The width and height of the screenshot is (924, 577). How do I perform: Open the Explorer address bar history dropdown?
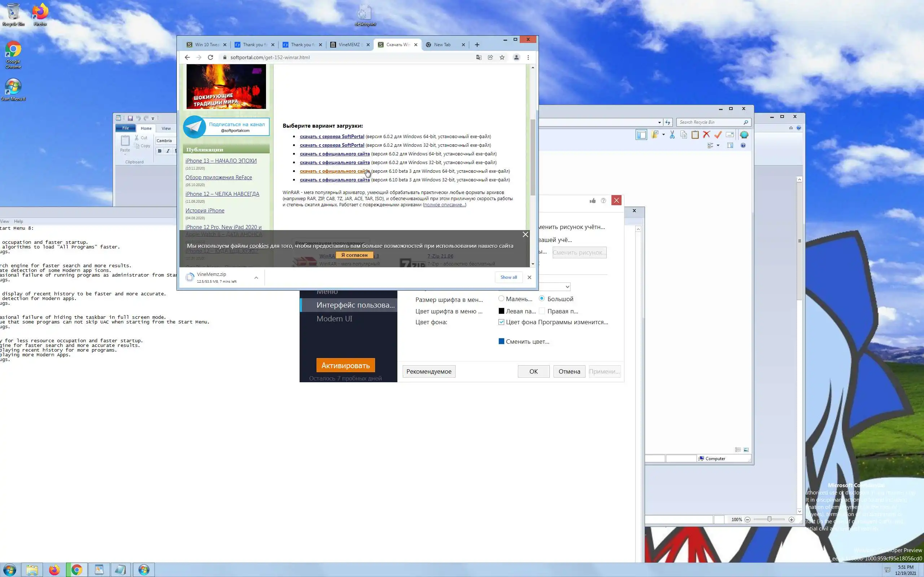[659, 123]
